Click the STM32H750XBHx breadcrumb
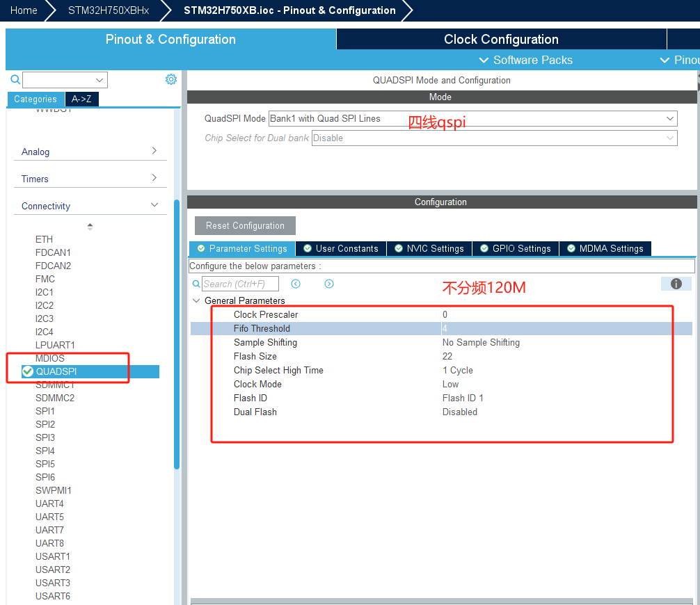The image size is (700, 605). (109, 10)
